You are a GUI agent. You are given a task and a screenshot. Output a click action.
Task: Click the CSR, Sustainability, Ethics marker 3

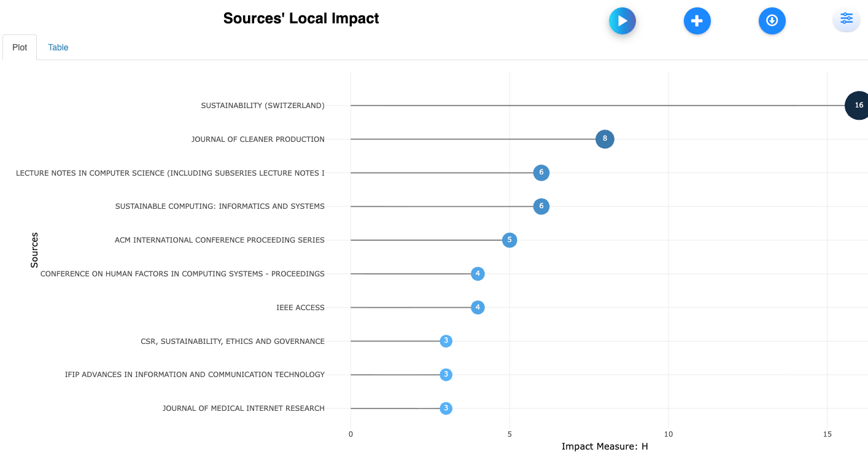point(446,341)
